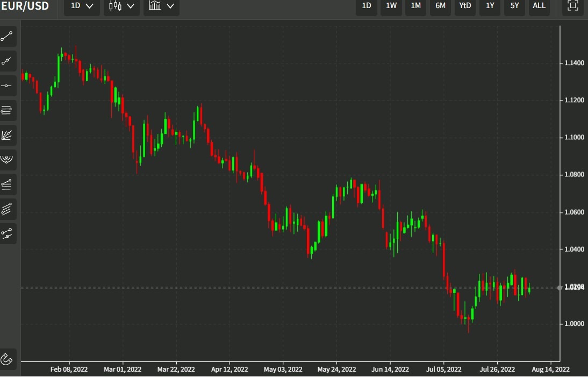Select the parallel horizontal lines tool
588x377 pixels.
coord(7,110)
